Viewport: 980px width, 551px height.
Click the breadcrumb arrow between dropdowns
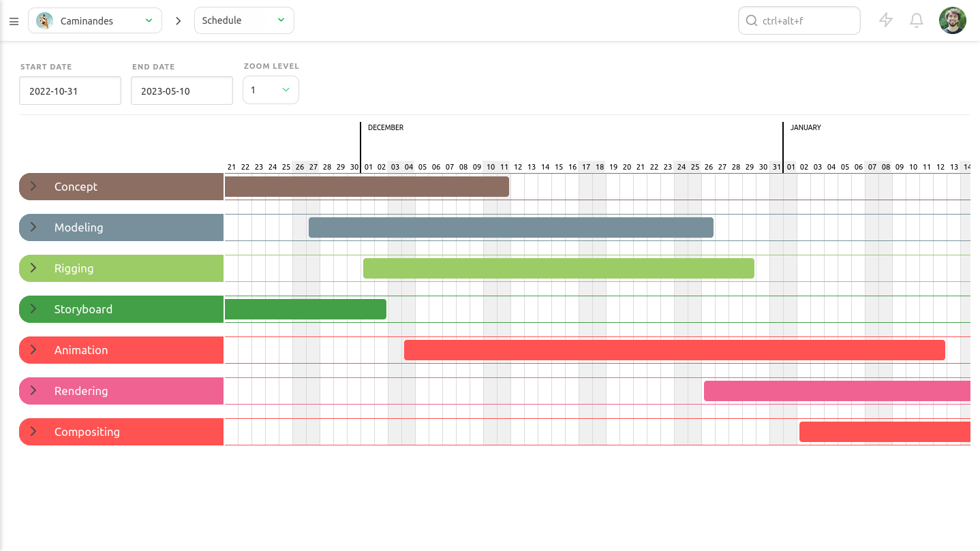coord(179,21)
